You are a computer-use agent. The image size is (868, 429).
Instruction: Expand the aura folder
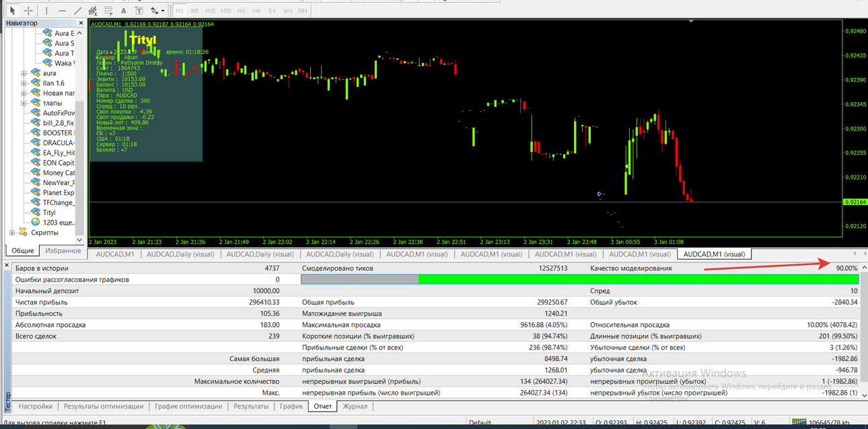pos(24,73)
